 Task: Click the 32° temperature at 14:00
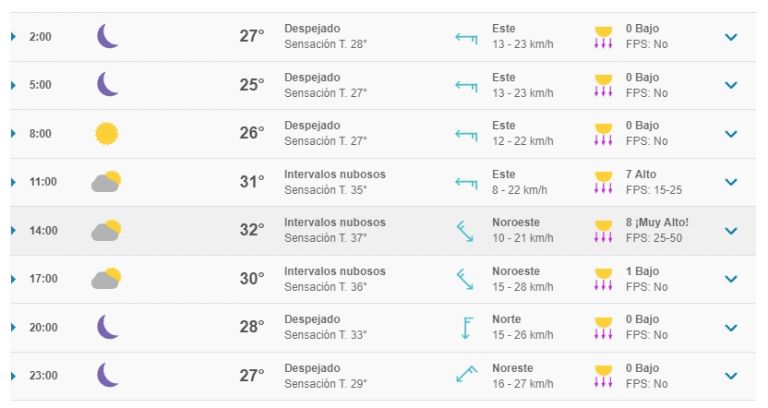tap(252, 230)
